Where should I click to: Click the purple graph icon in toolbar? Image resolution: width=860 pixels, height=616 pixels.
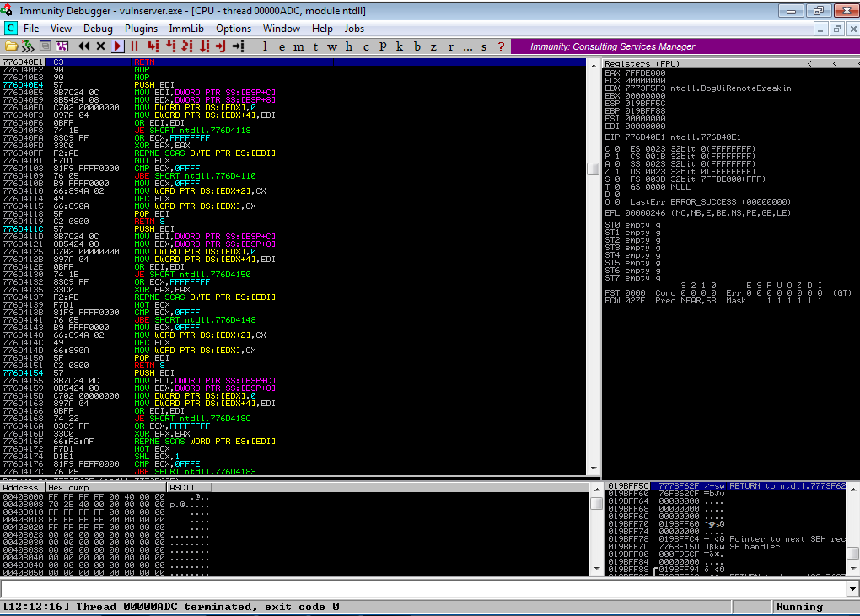pos(62,46)
